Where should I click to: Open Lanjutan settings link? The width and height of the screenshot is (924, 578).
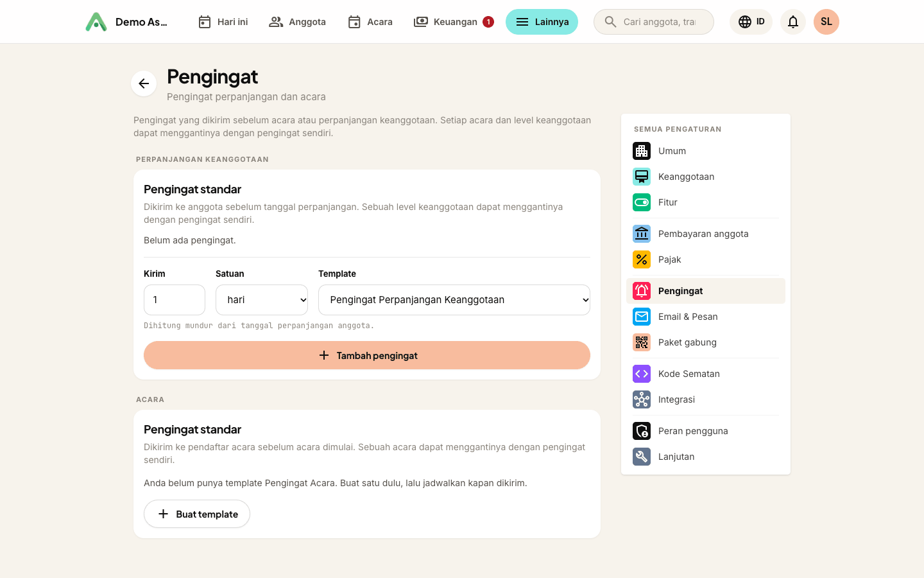click(706, 457)
